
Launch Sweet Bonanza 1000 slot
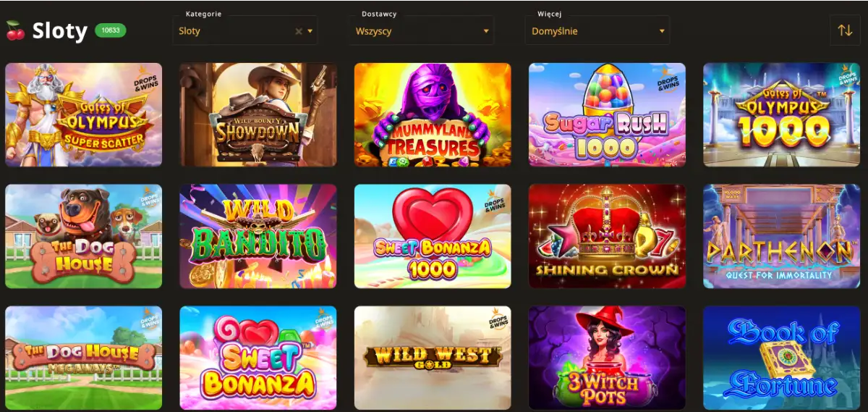tap(433, 236)
